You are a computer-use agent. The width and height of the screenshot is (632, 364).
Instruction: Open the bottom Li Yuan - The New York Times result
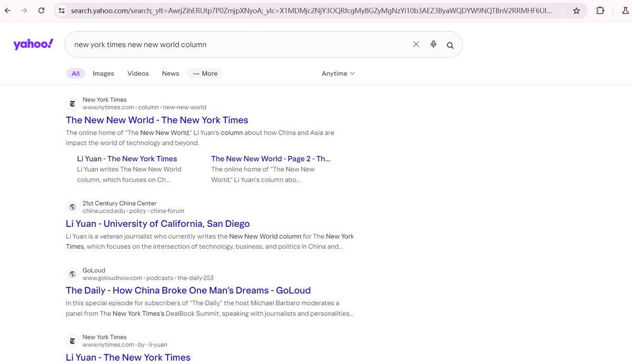[x=128, y=357]
